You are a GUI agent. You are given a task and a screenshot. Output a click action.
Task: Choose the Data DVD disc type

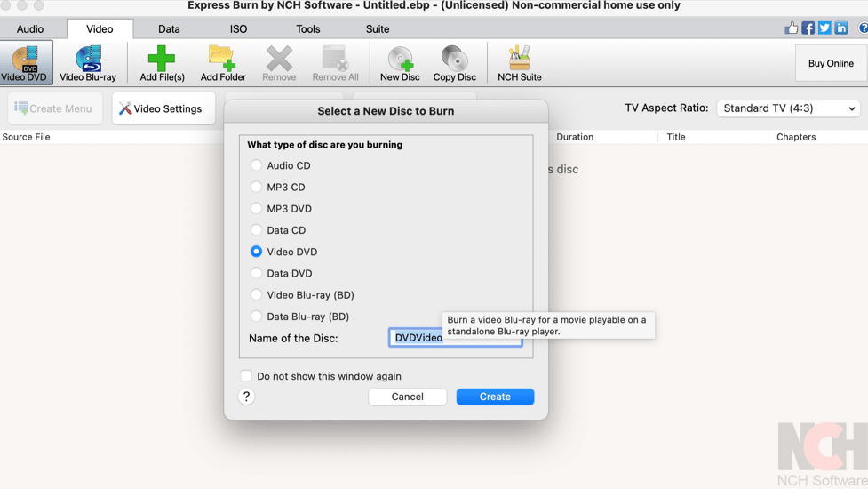point(256,273)
